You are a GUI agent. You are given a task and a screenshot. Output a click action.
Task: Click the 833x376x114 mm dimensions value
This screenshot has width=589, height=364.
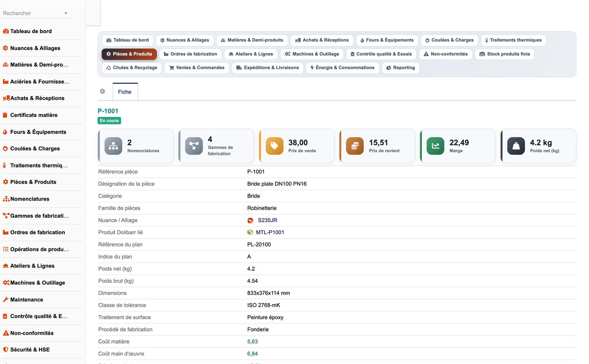click(269, 293)
